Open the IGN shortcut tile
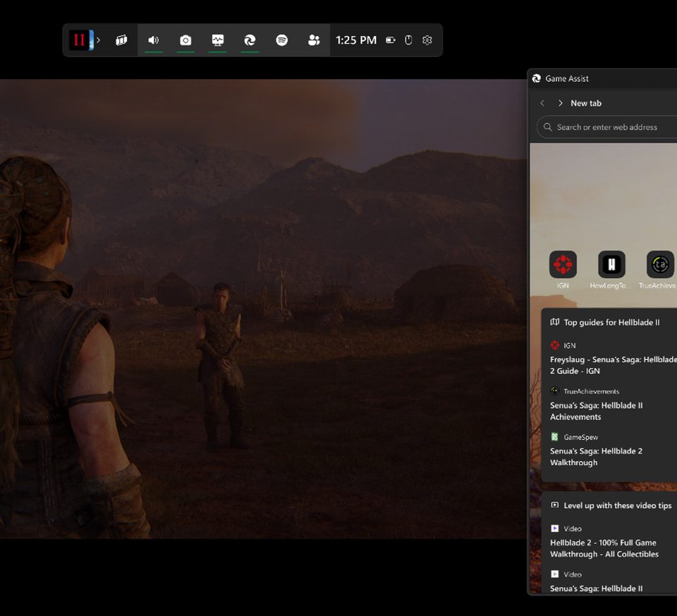Viewport: 677px width, 616px height. (563, 265)
